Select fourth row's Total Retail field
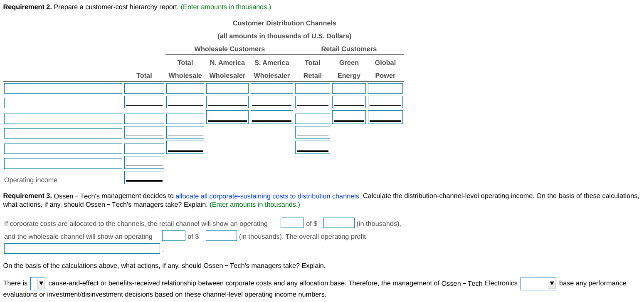Screen dimensions: 644x302 click(x=313, y=132)
